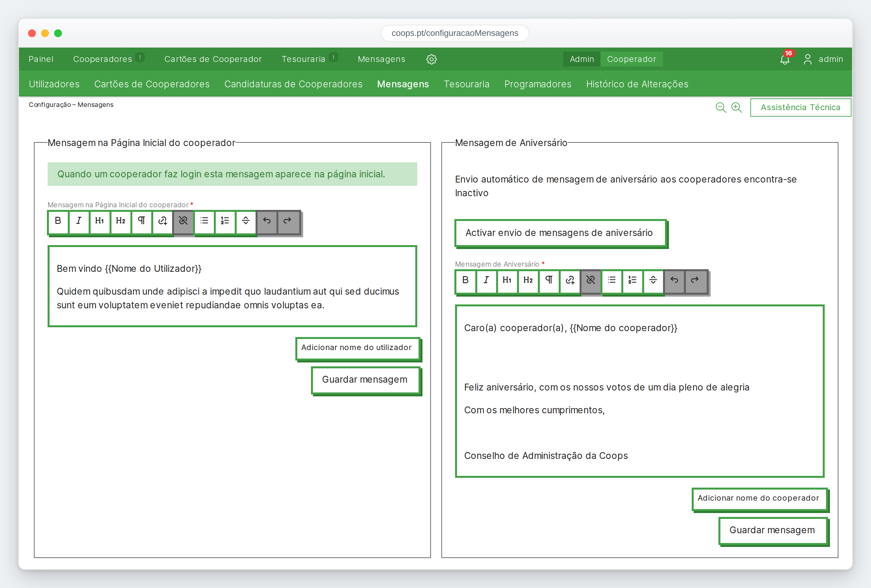Select the Mensagens configuration tab
Image resolution: width=871 pixels, height=588 pixels.
click(x=403, y=84)
